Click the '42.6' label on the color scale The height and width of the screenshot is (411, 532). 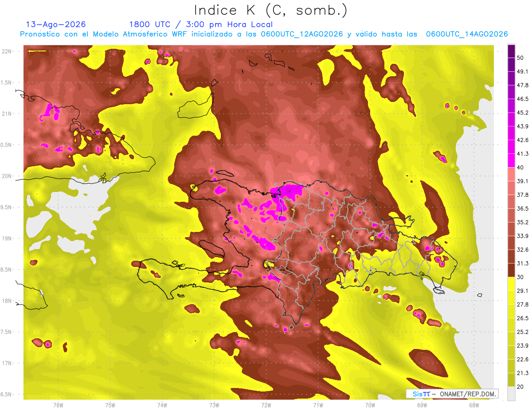523,140
